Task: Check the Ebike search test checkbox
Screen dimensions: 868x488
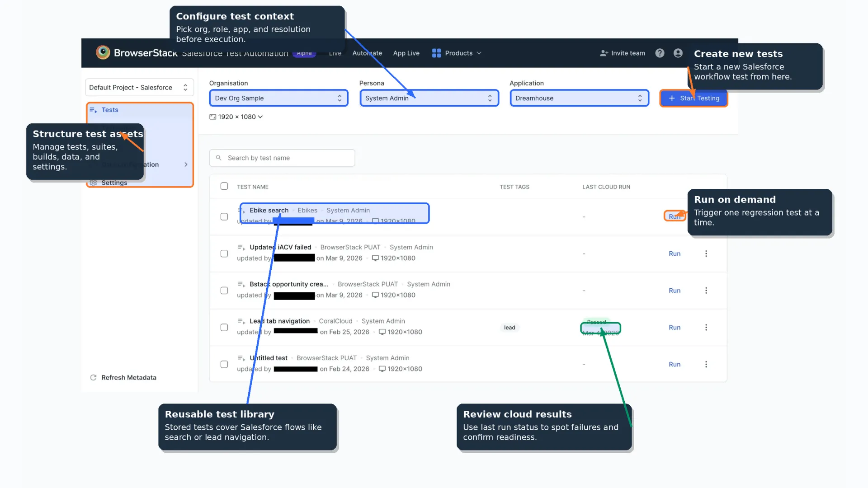Action: point(224,216)
